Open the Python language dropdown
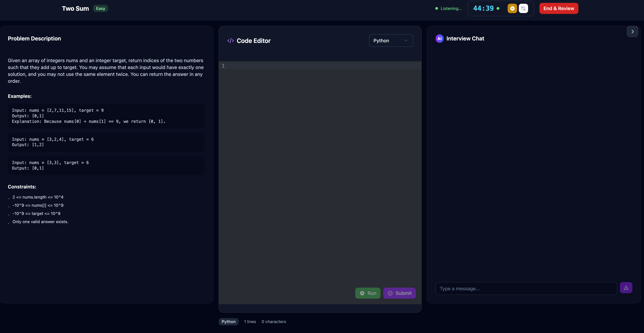The width and height of the screenshot is (644, 333). tap(390, 41)
